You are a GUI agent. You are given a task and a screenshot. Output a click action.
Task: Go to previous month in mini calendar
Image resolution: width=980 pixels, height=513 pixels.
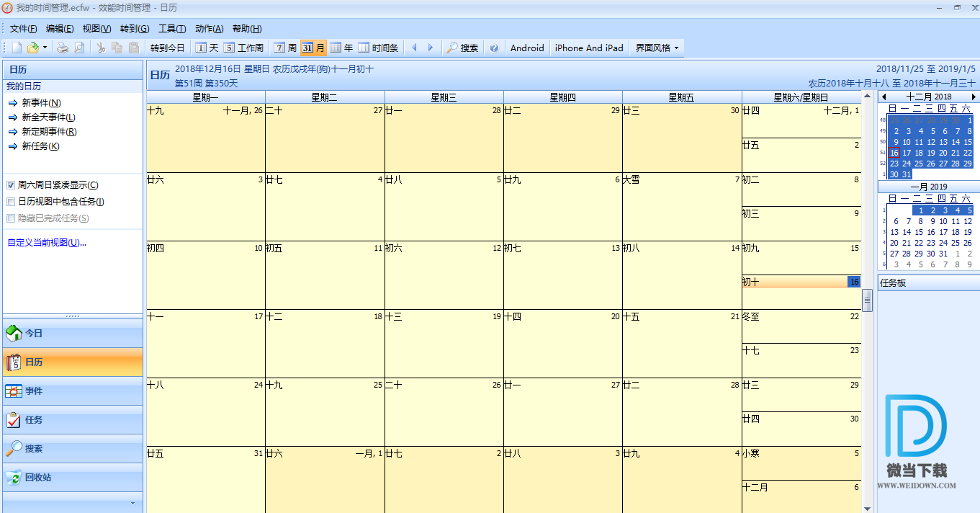pos(884,97)
